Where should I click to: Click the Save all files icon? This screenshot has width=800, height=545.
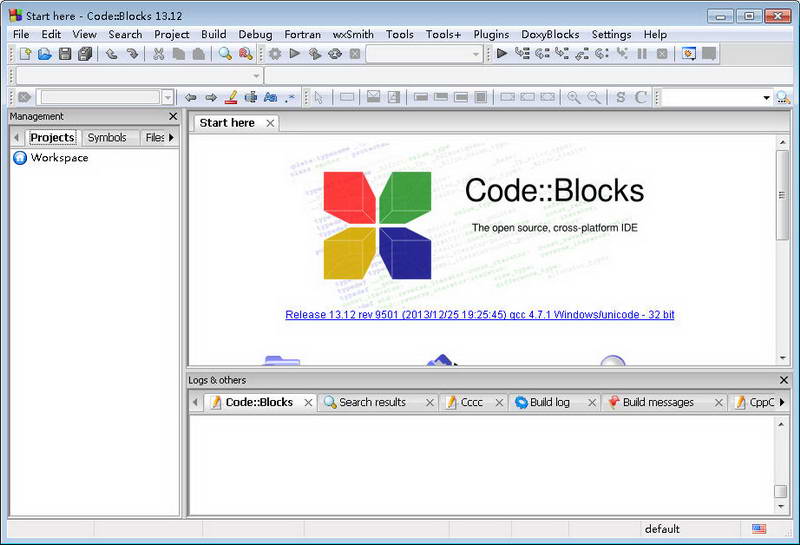85,54
